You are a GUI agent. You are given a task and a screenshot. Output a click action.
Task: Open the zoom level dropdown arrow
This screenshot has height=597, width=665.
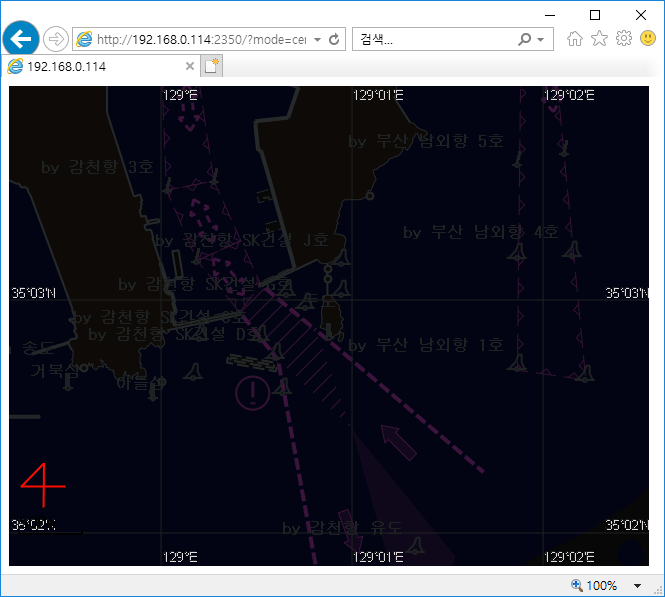(x=638, y=586)
